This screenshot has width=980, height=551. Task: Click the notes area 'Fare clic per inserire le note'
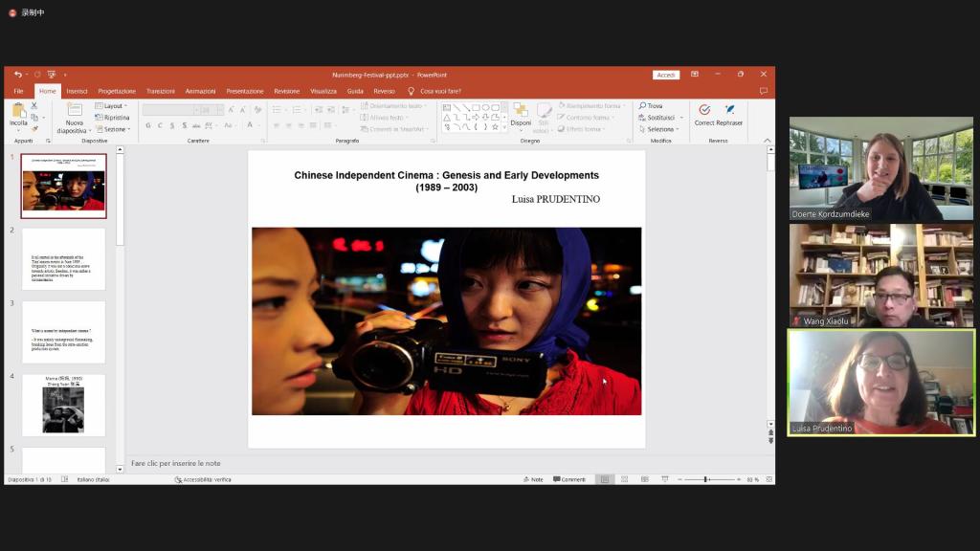[176, 464]
